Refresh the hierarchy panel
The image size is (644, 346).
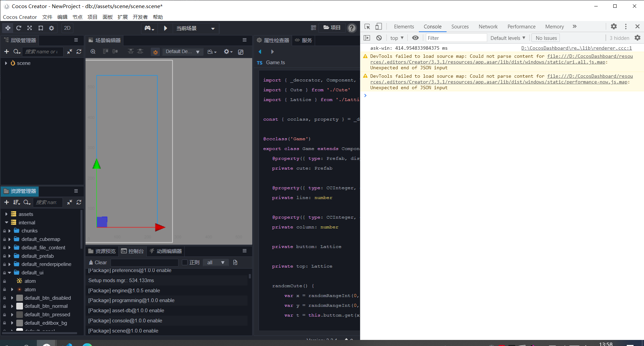79,51
